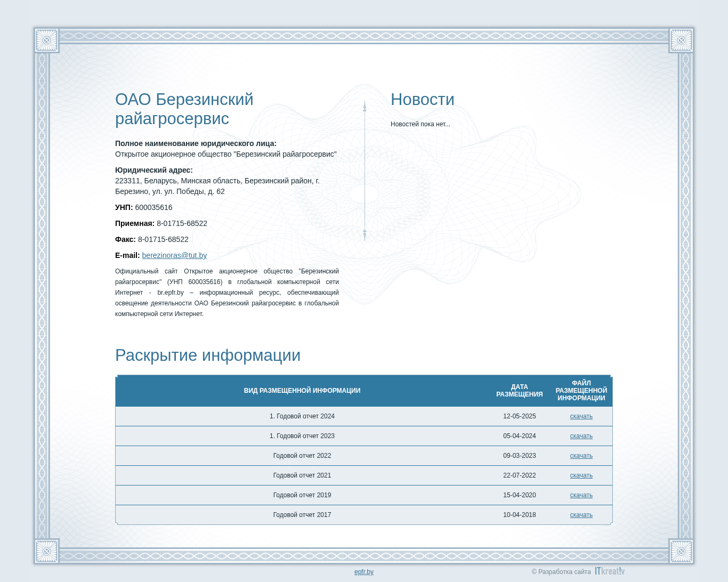Click the '© Разработка сайта' footer text
Viewport: 728px width, 582px height.
(x=561, y=572)
